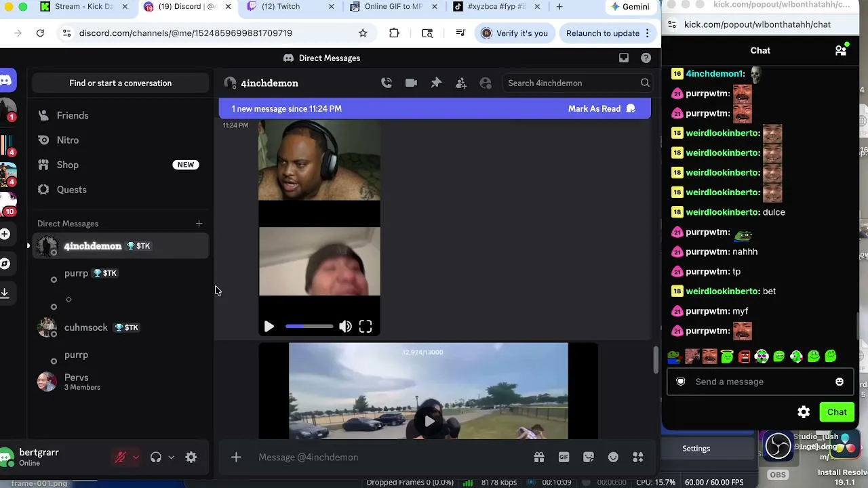Viewport: 868px width, 488px height.
Task: Click Find or start a conversation
Action: point(121,83)
